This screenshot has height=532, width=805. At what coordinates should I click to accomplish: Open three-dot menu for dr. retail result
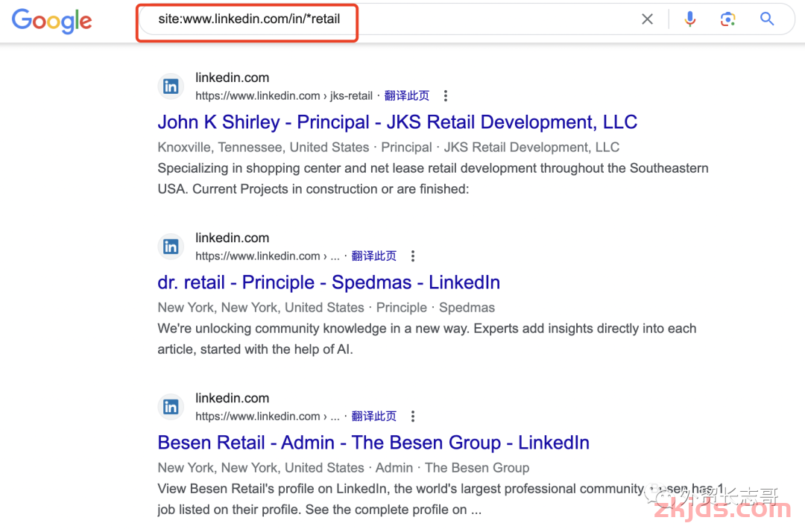413,256
